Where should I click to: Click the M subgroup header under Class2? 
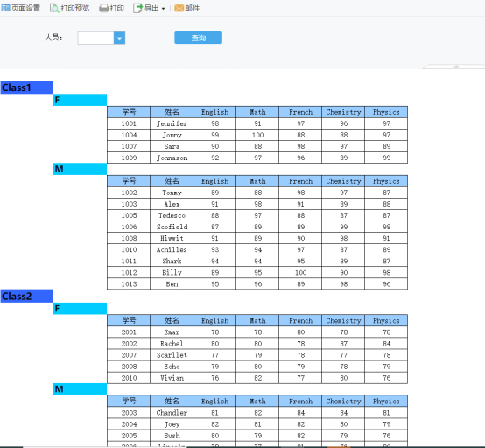pyautogui.click(x=81, y=389)
